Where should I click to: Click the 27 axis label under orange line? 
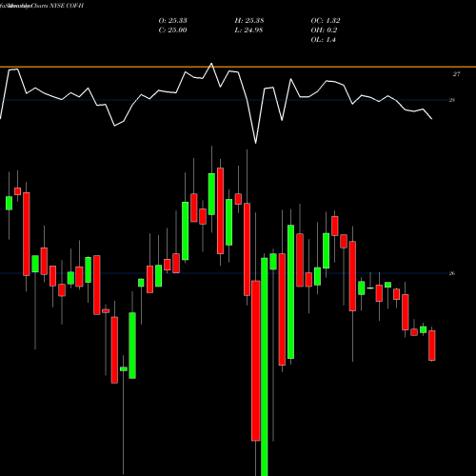pyautogui.click(x=456, y=74)
